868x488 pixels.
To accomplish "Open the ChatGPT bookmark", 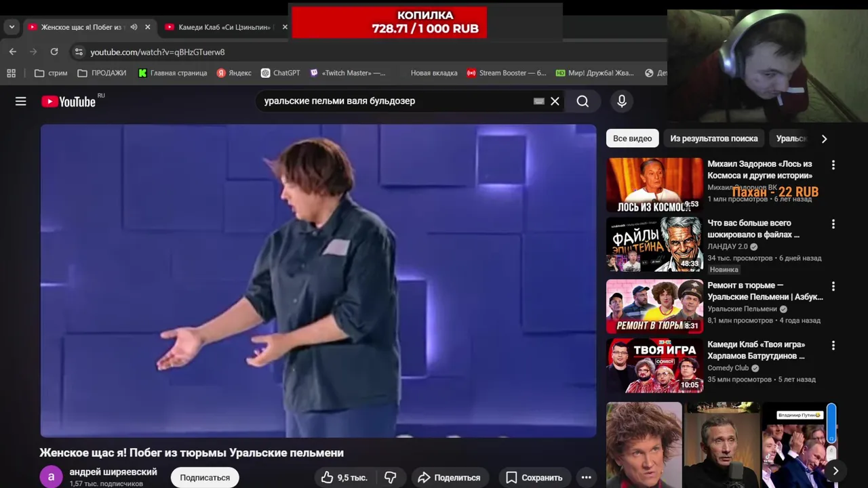I will click(x=280, y=73).
